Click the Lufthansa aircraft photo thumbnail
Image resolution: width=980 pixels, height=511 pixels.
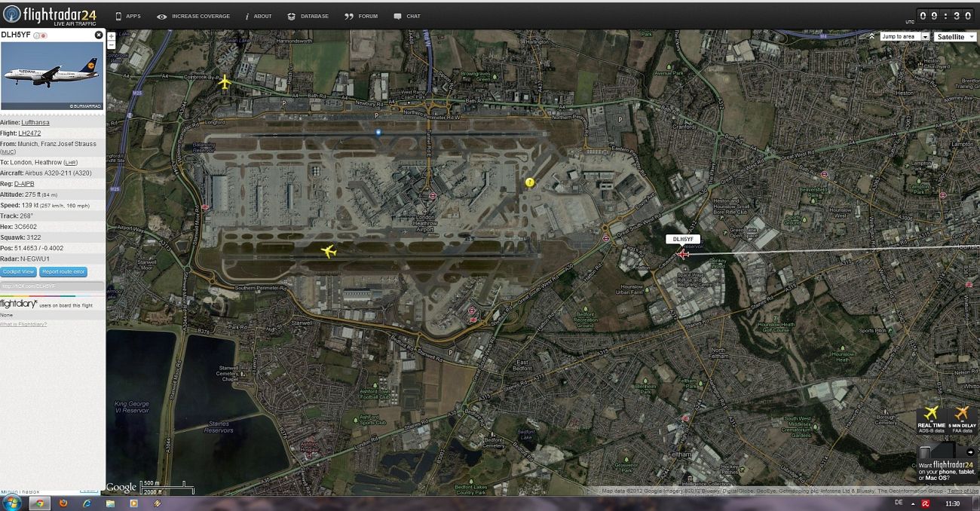(52, 76)
